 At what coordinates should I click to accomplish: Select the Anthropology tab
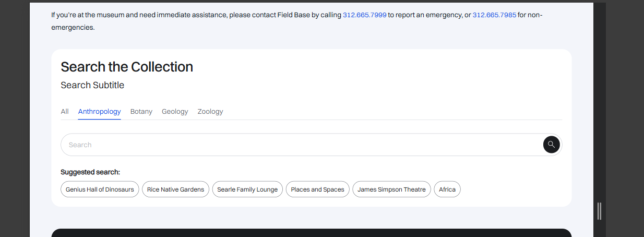(x=99, y=112)
